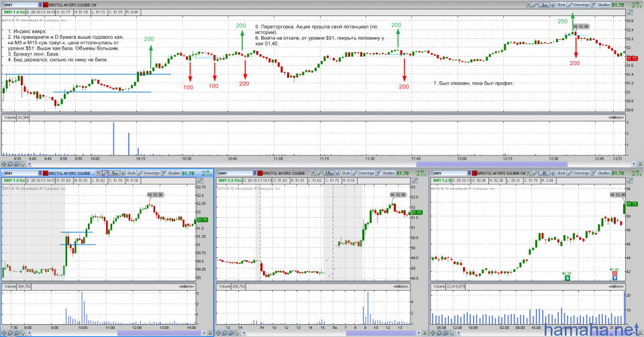Click pan tool icon below the 15m chart
The height and width of the screenshot is (337, 644).
click(x=219, y=333)
